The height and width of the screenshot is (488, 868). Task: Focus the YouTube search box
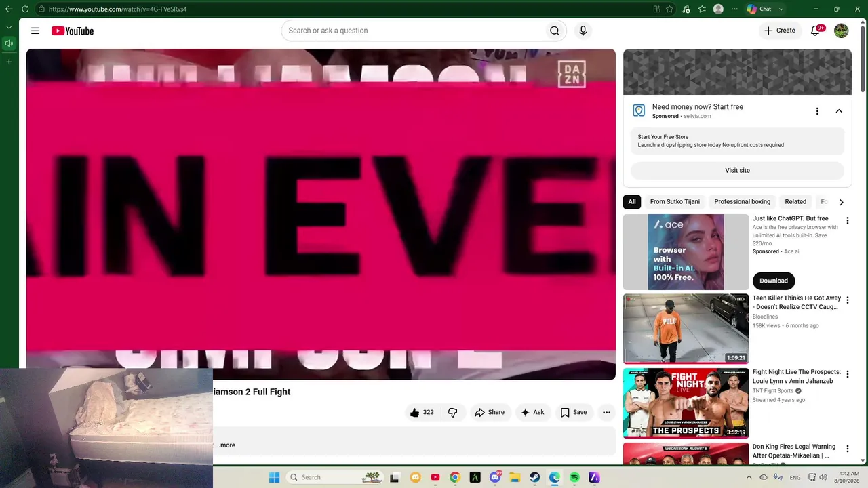pyautogui.click(x=413, y=30)
